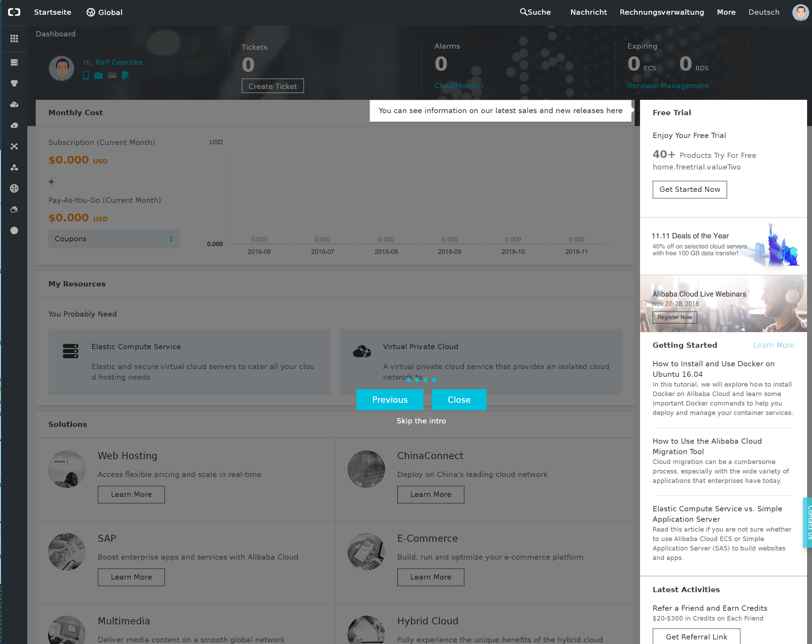Open the globe sidebar icon

tap(14, 188)
